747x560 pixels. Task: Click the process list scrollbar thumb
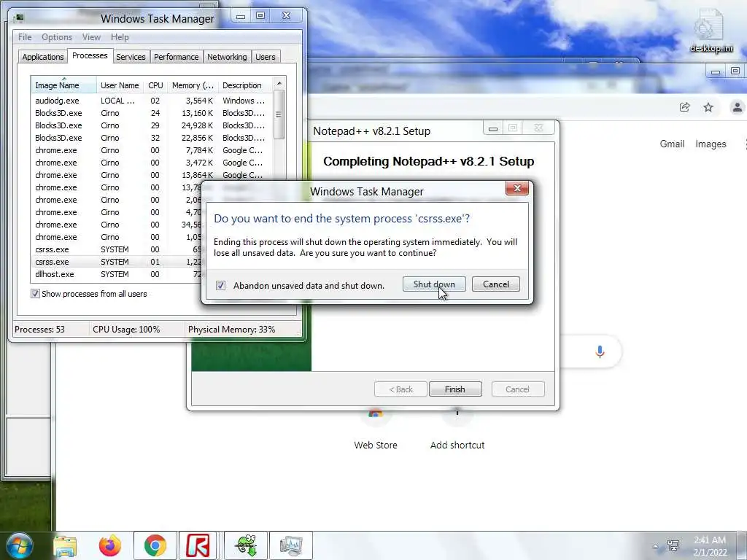click(x=279, y=114)
